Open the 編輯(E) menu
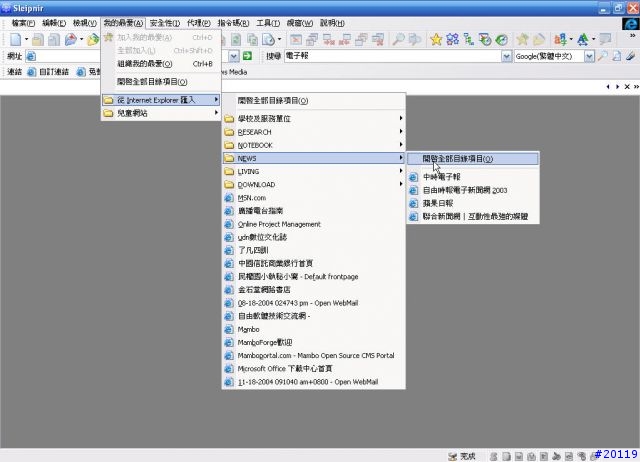Viewport: 640px width, 462px height. 54,23
